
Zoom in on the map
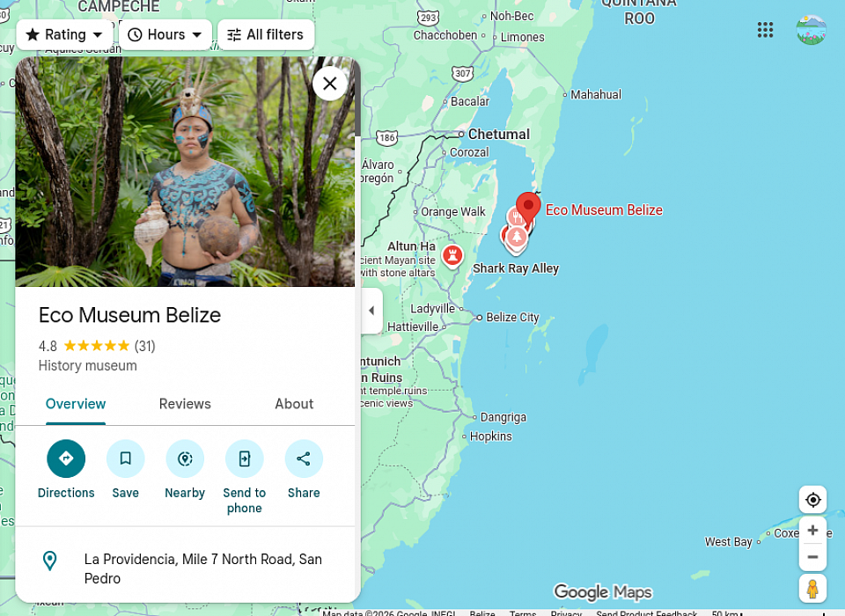pos(812,531)
